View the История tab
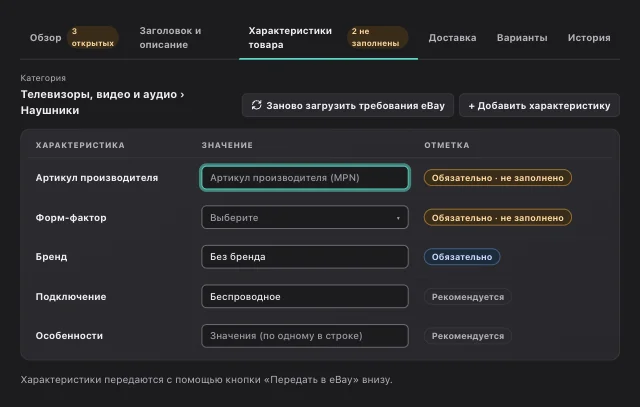The height and width of the screenshot is (407, 640). click(589, 38)
